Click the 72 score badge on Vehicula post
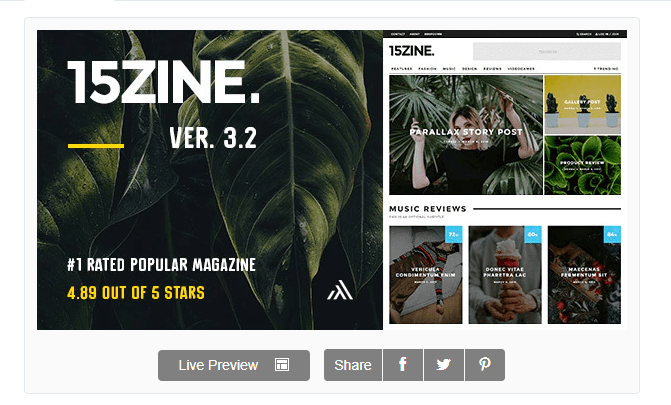 click(454, 234)
